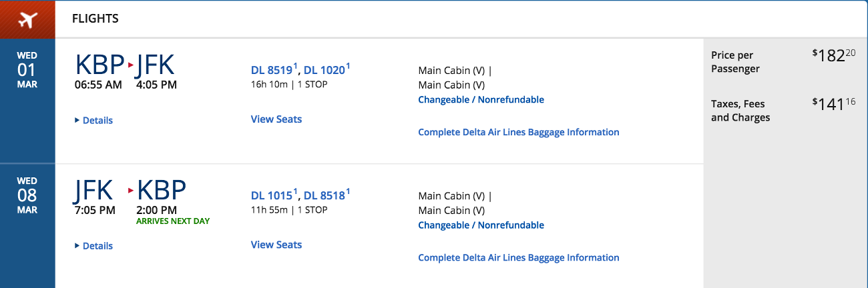Click the airplane icon in the Flights header
Viewport: 868px width, 288px height.
[x=27, y=19]
